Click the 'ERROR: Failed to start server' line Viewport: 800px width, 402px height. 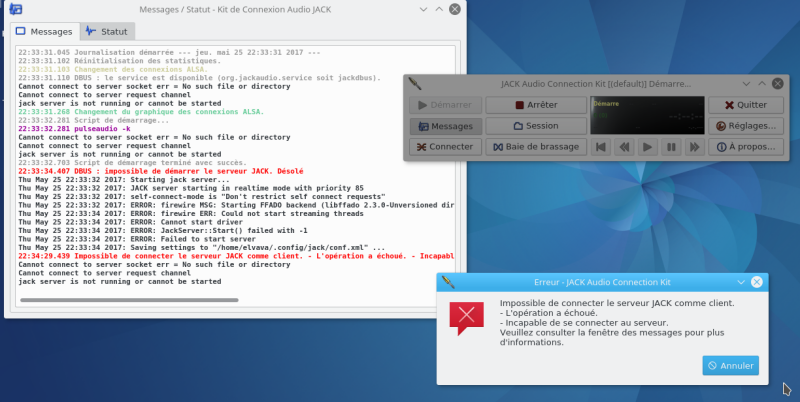click(137, 239)
